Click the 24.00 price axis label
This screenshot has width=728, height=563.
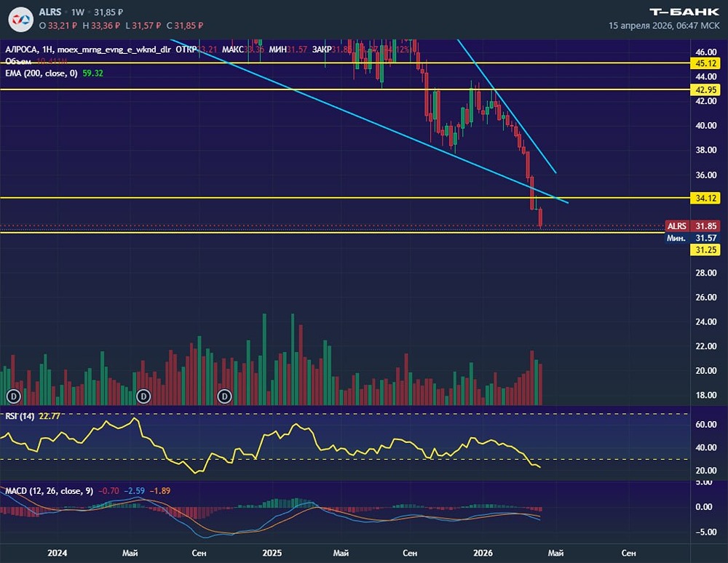click(705, 322)
